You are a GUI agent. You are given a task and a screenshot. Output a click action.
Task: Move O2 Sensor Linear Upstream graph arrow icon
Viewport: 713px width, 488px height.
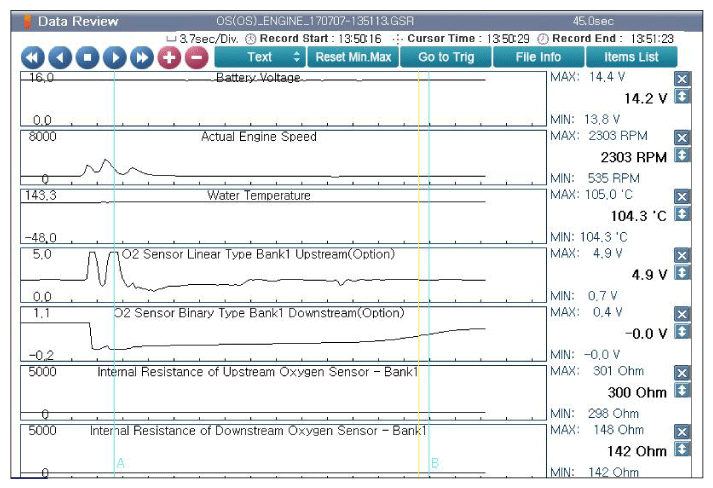click(682, 273)
